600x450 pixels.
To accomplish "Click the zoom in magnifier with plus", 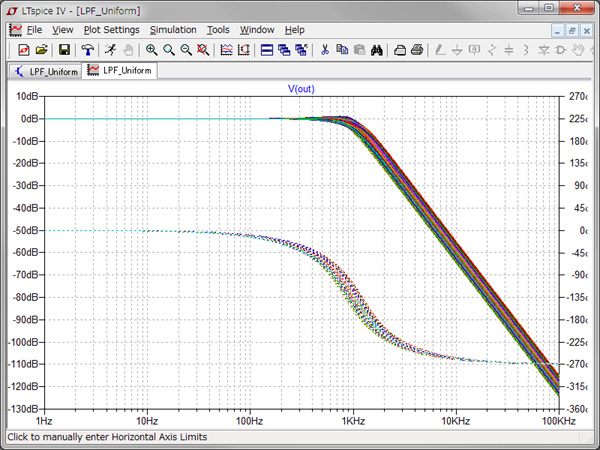I will point(151,49).
